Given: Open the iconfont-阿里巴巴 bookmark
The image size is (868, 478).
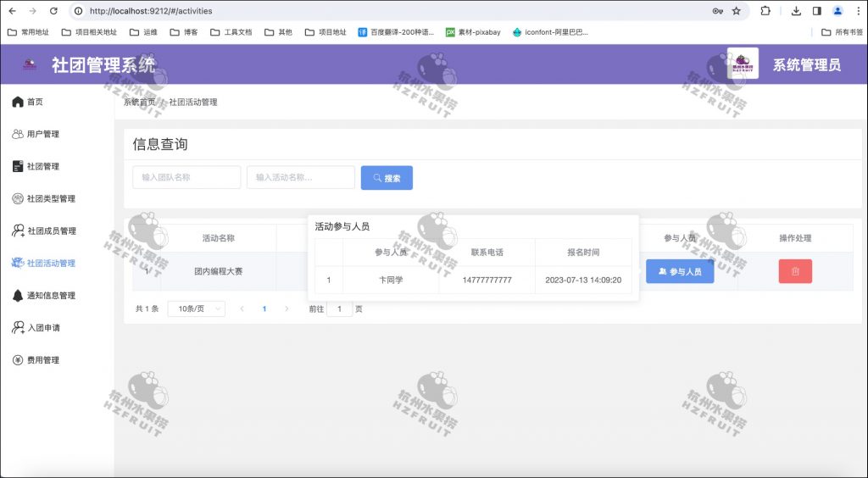Looking at the screenshot, I should 549,32.
